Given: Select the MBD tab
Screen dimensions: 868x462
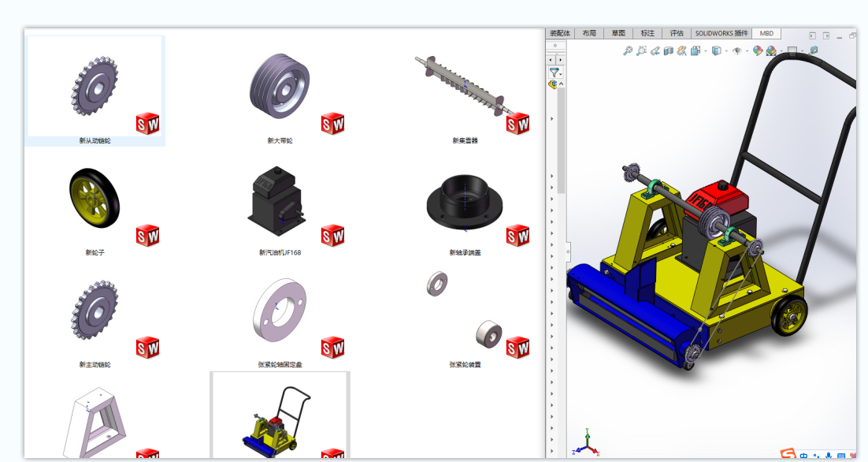Looking at the screenshot, I should [766, 33].
